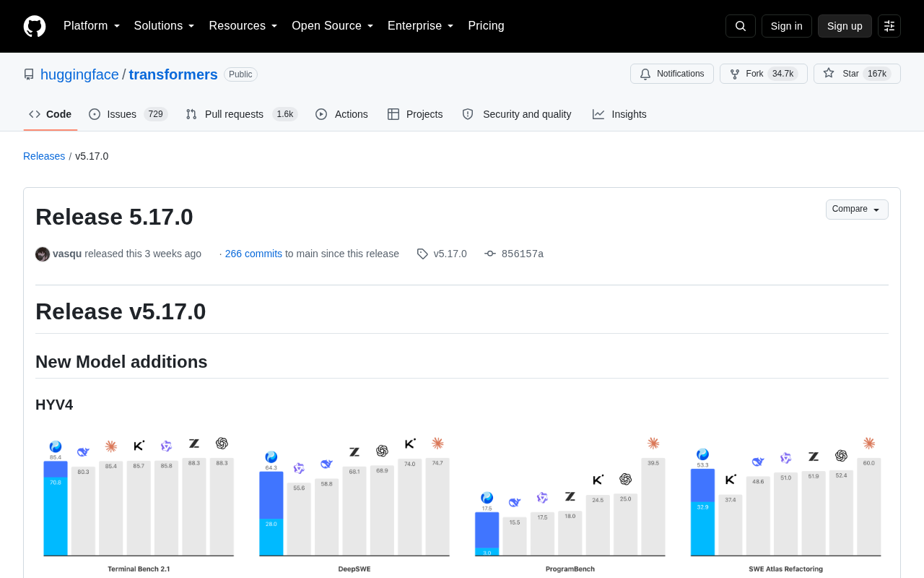Click the GitHub logo icon
This screenshot has height=578, width=924.
[x=35, y=26]
